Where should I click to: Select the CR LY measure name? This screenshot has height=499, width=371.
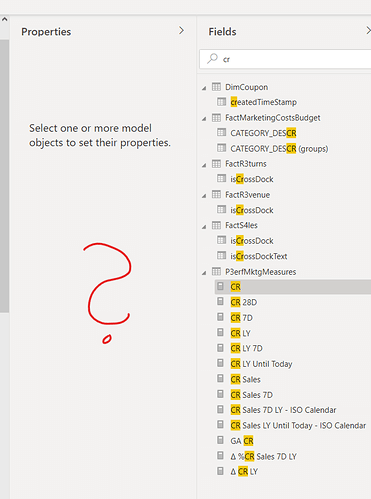tap(240, 333)
